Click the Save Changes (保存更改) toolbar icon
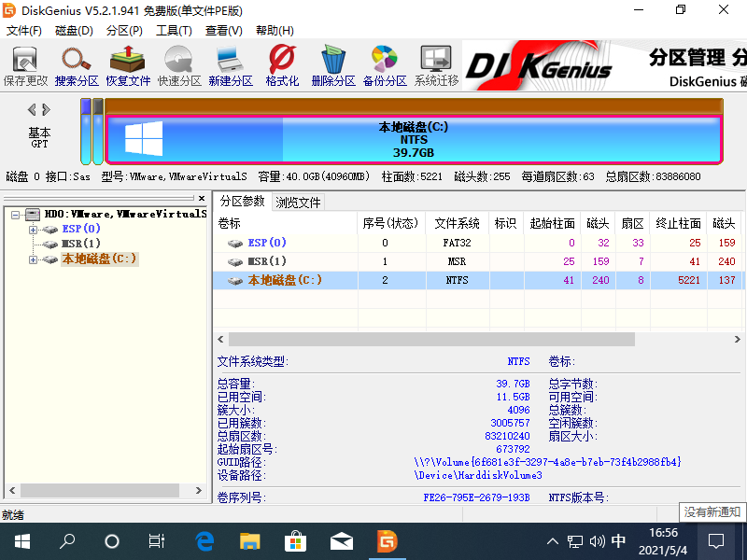747x560 pixels. click(x=25, y=65)
